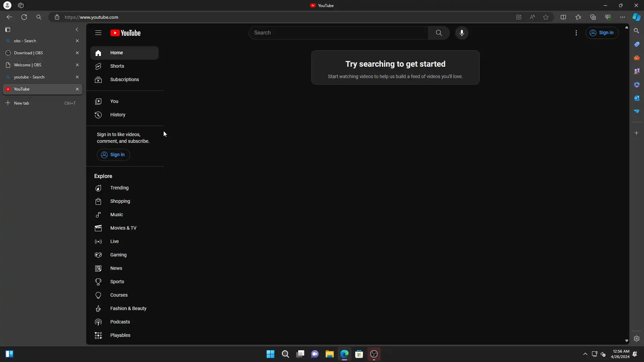Open YouTube three-dot settings menu
Image resolution: width=644 pixels, height=362 pixels.
[576, 33]
